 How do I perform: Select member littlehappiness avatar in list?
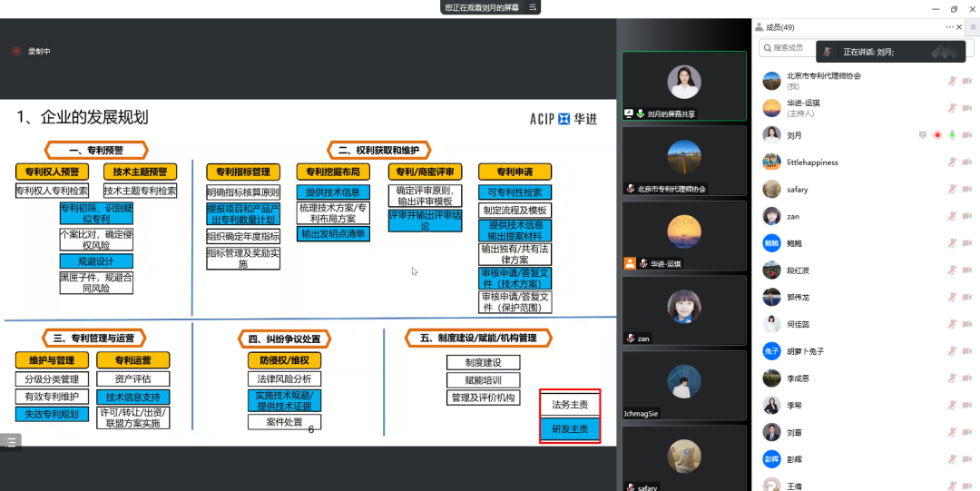point(772,162)
